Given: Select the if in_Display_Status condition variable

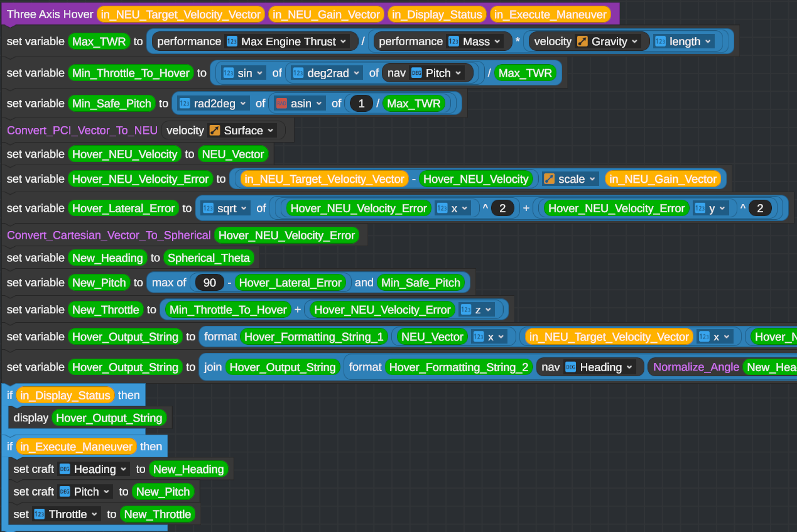Looking at the screenshot, I should [x=65, y=395].
